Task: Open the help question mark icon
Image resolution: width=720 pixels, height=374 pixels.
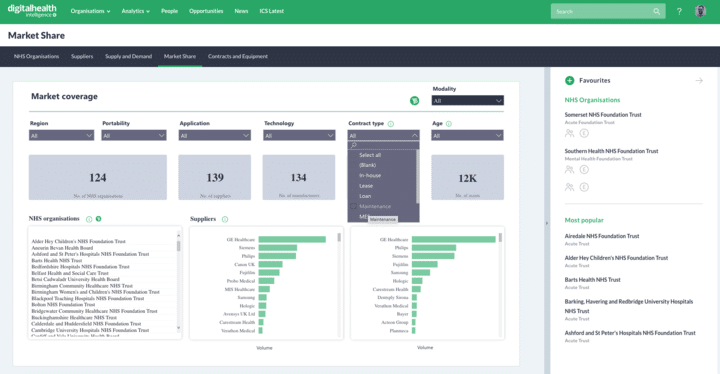Action: click(x=679, y=11)
